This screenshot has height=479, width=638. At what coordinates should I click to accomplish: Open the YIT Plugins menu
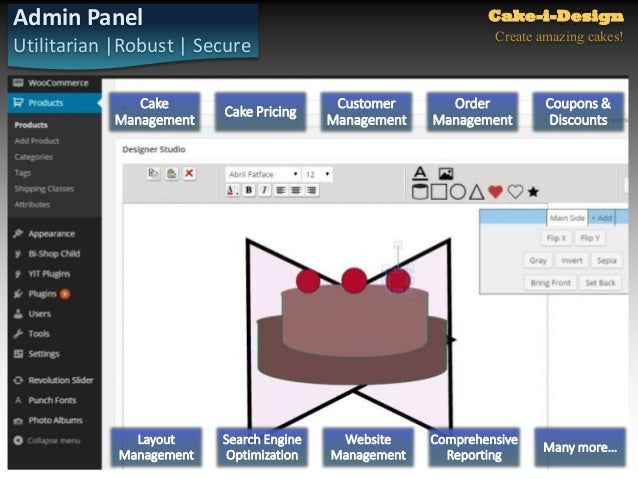pos(55,273)
